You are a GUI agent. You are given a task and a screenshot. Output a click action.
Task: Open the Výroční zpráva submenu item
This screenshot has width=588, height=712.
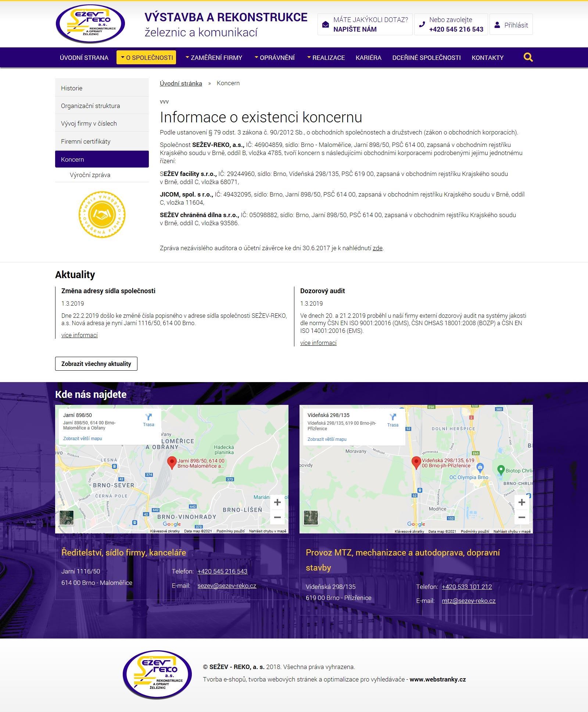click(x=90, y=175)
